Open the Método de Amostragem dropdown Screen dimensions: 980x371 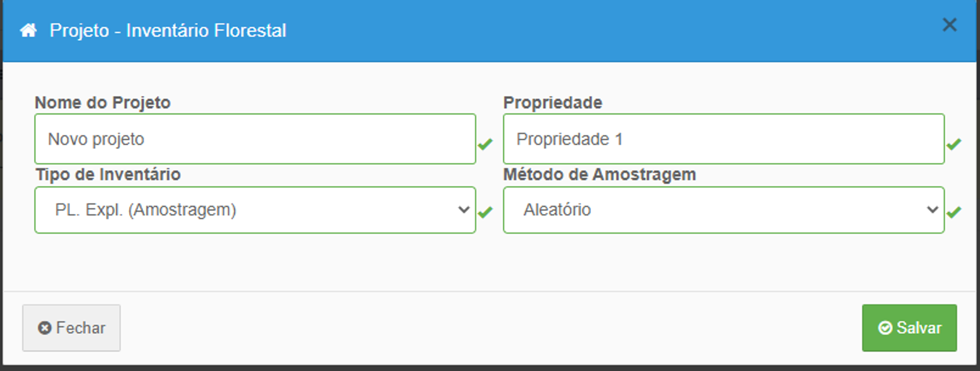(x=723, y=209)
